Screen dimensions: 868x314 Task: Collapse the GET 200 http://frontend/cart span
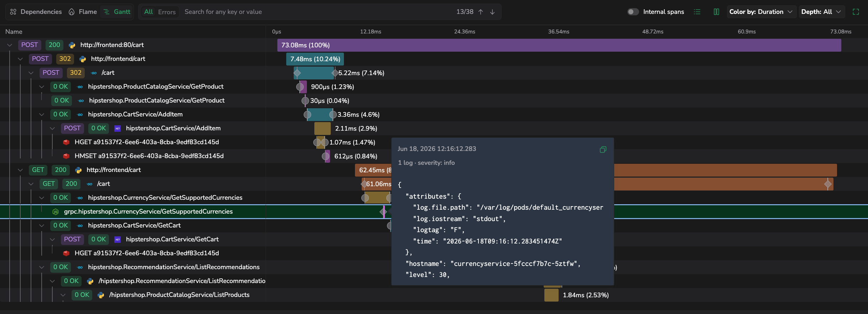pyautogui.click(x=20, y=170)
